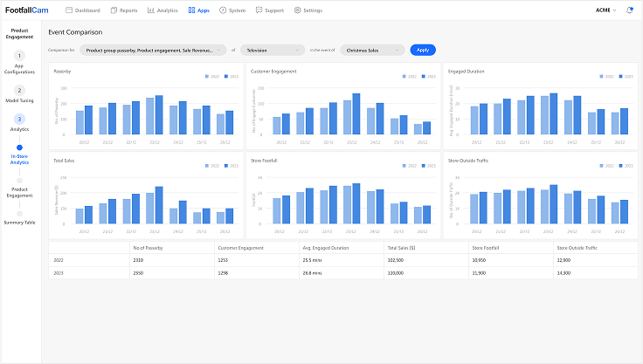Click the 2022 row label in the table
This screenshot has width=643, height=364.
59,260
